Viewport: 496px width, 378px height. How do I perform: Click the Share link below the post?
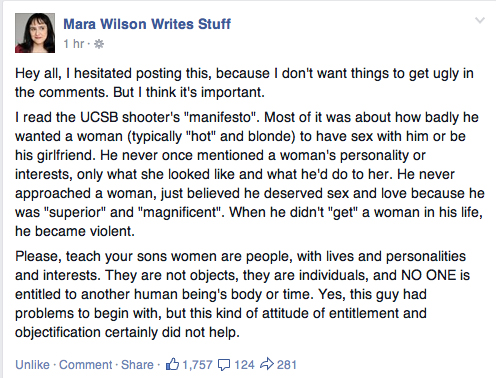(x=137, y=365)
